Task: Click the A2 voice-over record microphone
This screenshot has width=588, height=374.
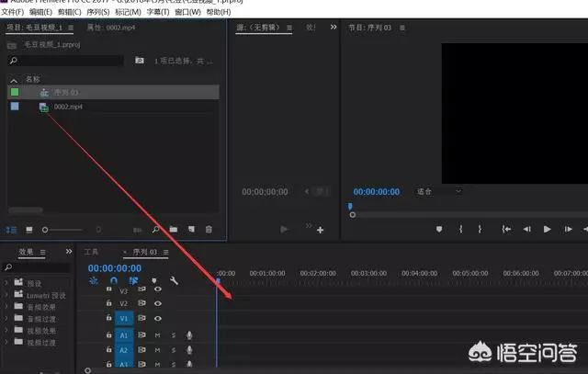Action: (x=189, y=350)
